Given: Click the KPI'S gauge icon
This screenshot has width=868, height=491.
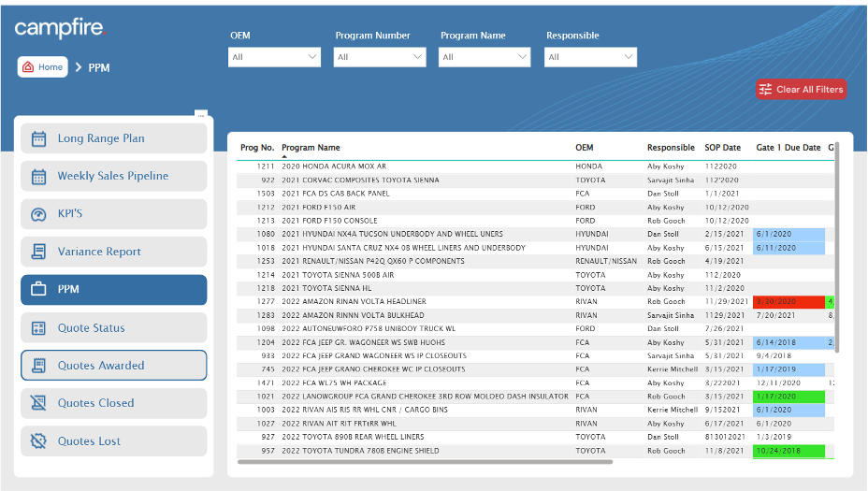Looking at the screenshot, I should [x=38, y=214].
